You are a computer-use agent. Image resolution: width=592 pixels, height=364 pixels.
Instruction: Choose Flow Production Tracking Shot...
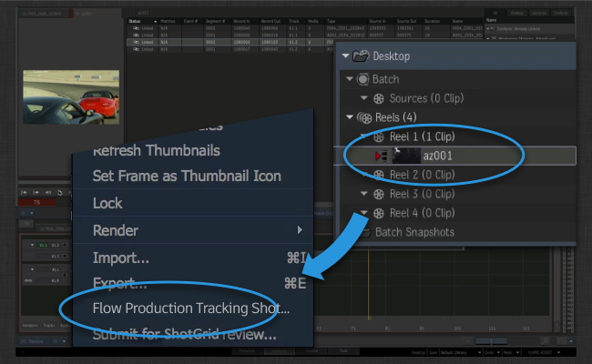point(191,308)
